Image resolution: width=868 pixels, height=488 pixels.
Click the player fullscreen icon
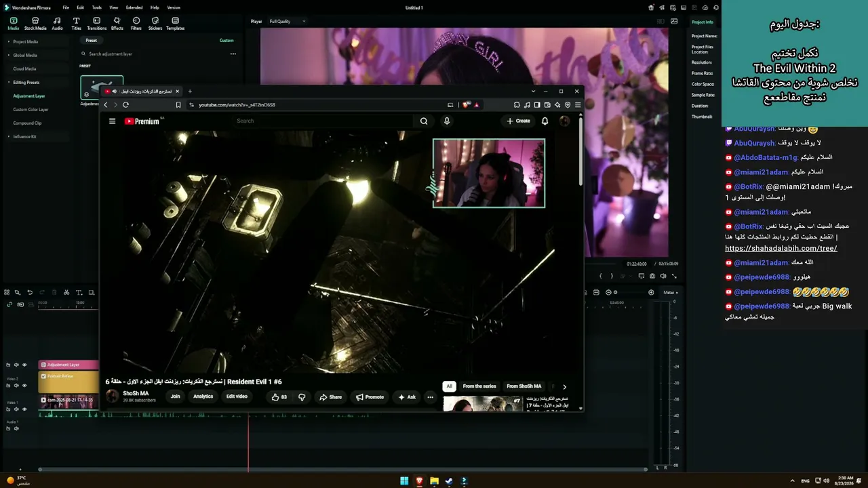pos(674,276)
